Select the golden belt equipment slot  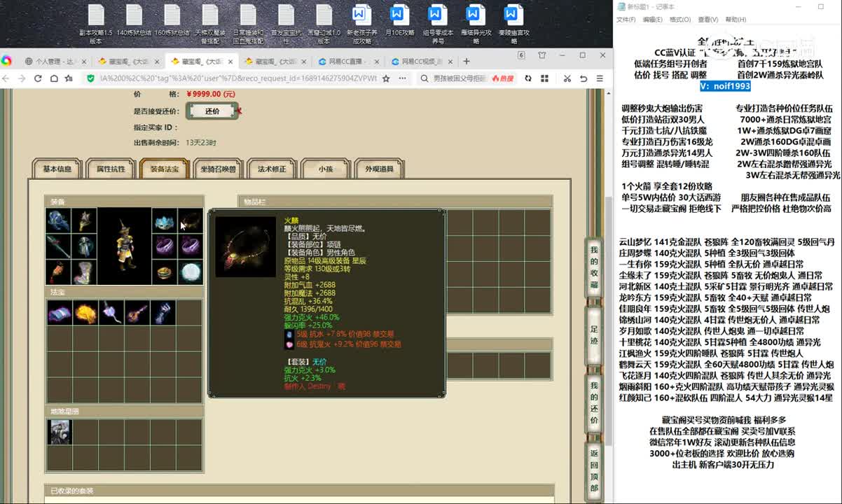pyautogui.click(x=164, y=272)
